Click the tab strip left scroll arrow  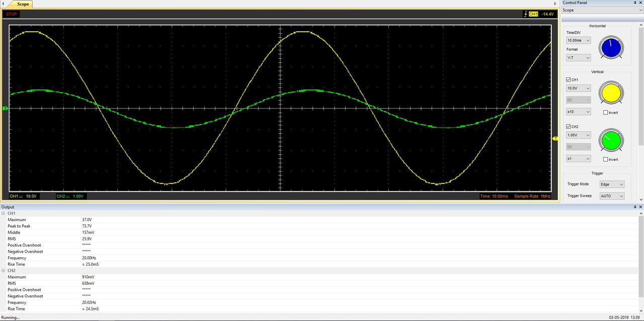pyautogui.click(x=4, y=4)
